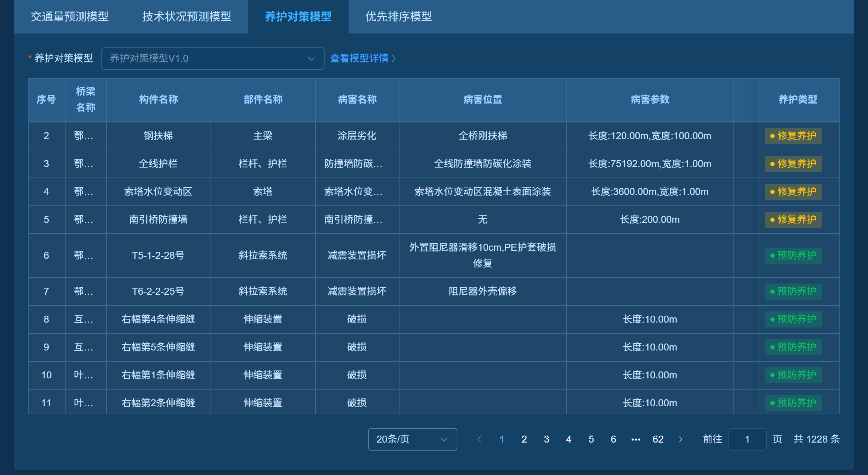Viewport: 868px width, 475px height.
Task: Select the 养护对策模型 tab
Action: tap(298, 16)
